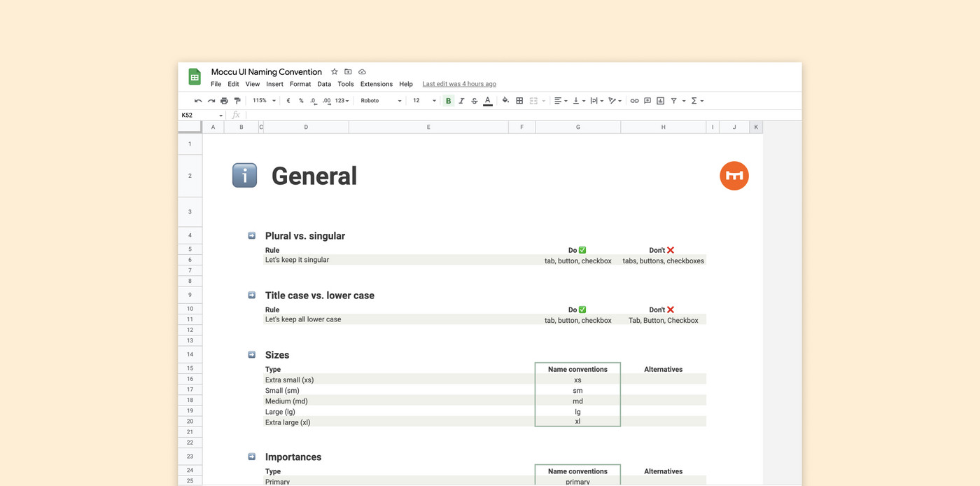This screenshot has width=980, height=486.
Task: Toggle bold formatting
Action: [448, 100]
